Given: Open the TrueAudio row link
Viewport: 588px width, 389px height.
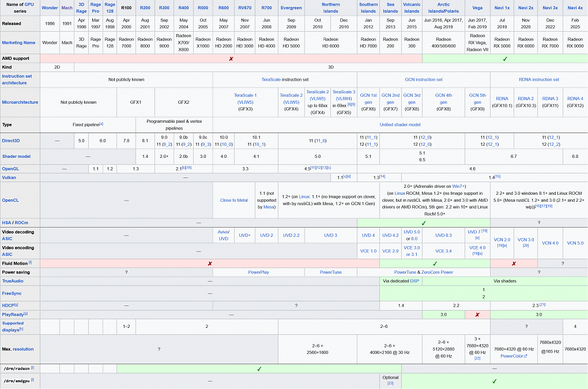Looking at the screenshot, I should [x=13, y=281].
